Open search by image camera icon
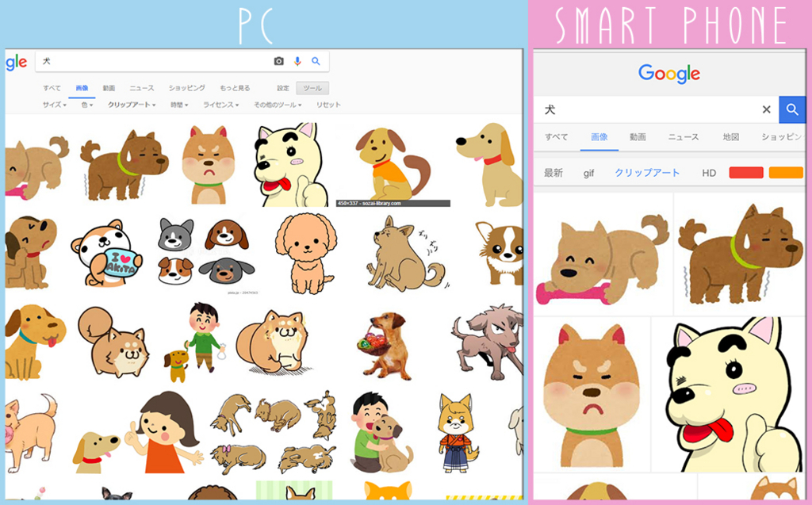The height and width of the screenshot is (505, 812). tap(278, 61)
